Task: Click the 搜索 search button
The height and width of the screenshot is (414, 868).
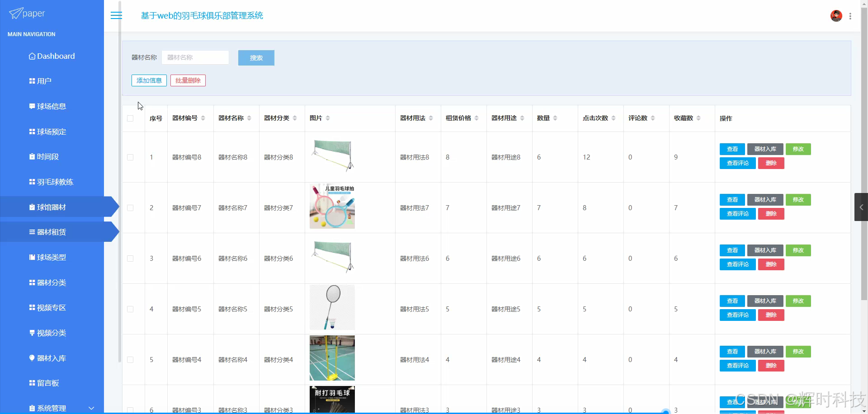Action: (256, 58)
